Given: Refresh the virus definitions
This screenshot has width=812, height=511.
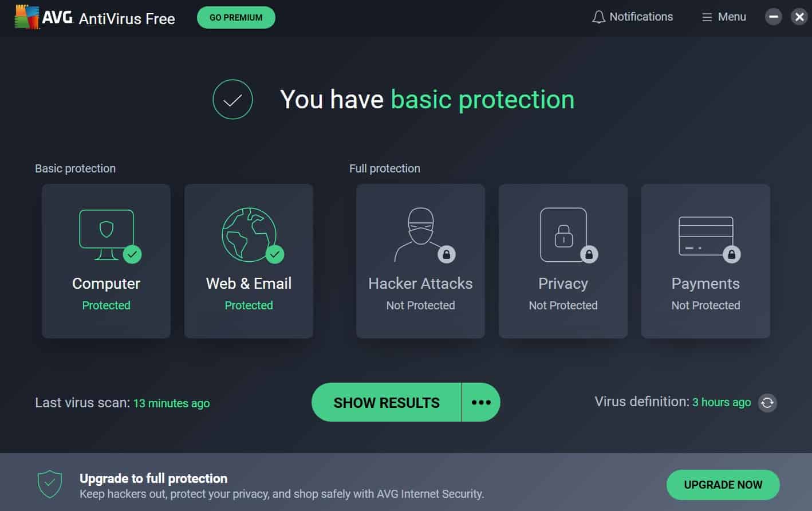Looking at the screenshot, I should point(768,403).
